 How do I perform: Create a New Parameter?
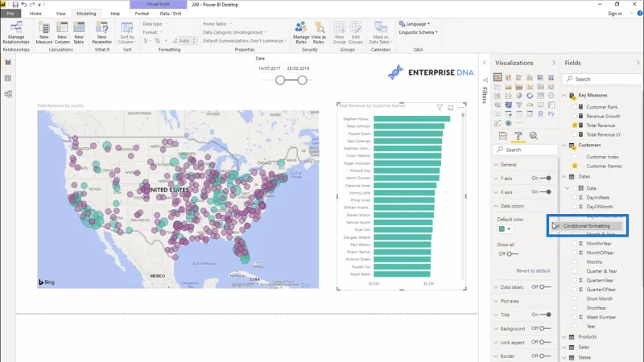click(x=102, y=33)
